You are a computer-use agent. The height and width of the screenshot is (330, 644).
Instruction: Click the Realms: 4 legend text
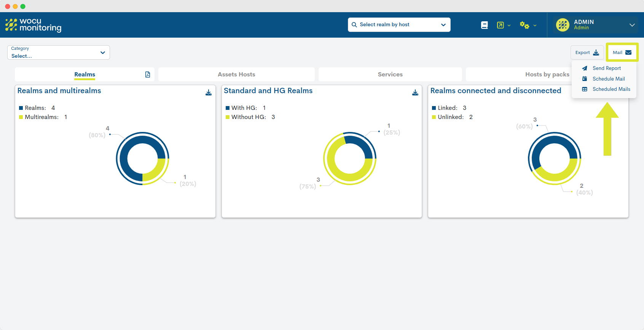tap(40, 108)
